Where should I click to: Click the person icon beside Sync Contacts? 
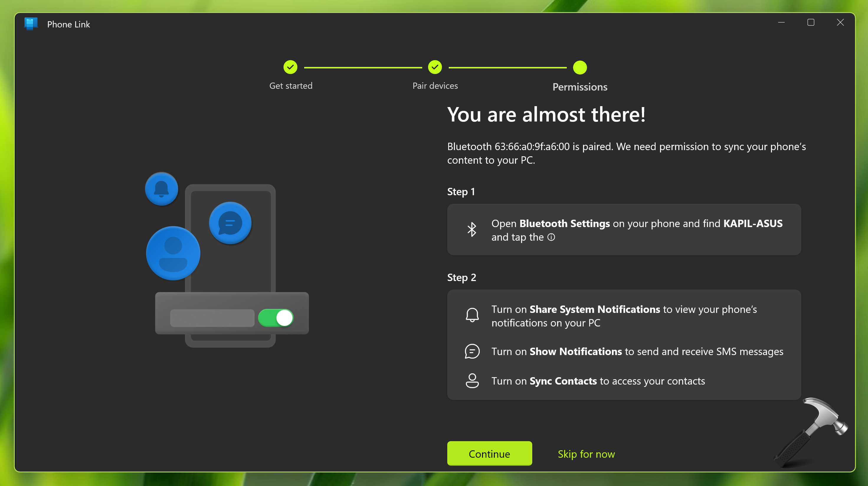pos(472,381)
